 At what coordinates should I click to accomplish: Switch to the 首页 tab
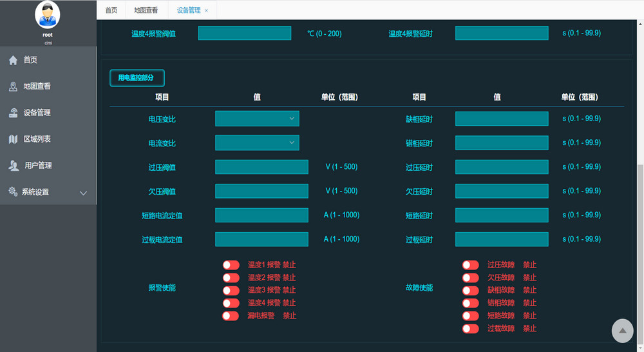(x=111, y=10)
